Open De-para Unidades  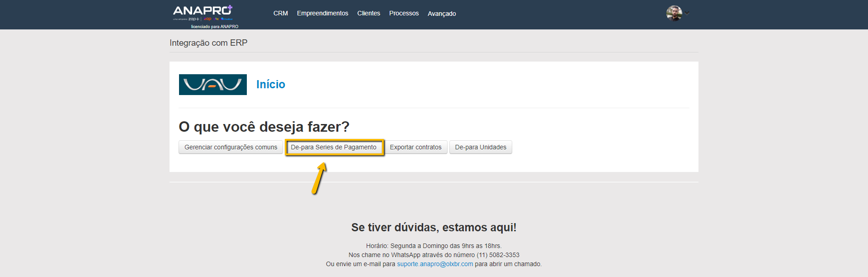481,147
